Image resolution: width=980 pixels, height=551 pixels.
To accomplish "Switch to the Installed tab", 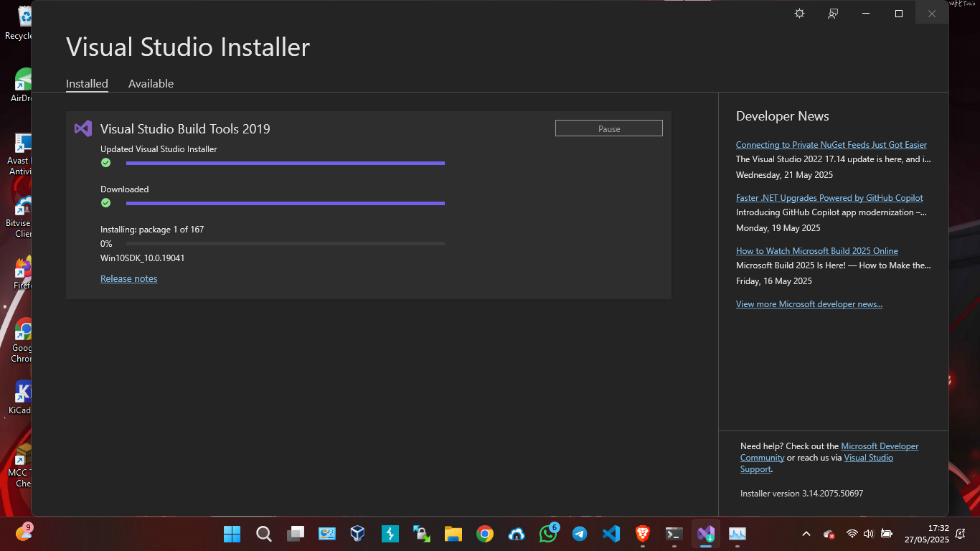I will (87, 84).
